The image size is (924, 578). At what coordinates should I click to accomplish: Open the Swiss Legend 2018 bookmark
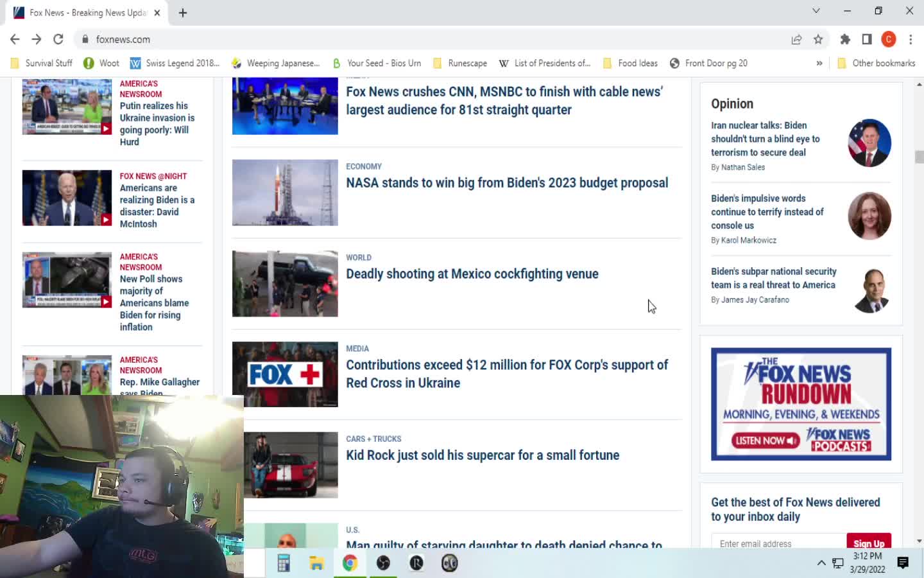click(175, 63)
